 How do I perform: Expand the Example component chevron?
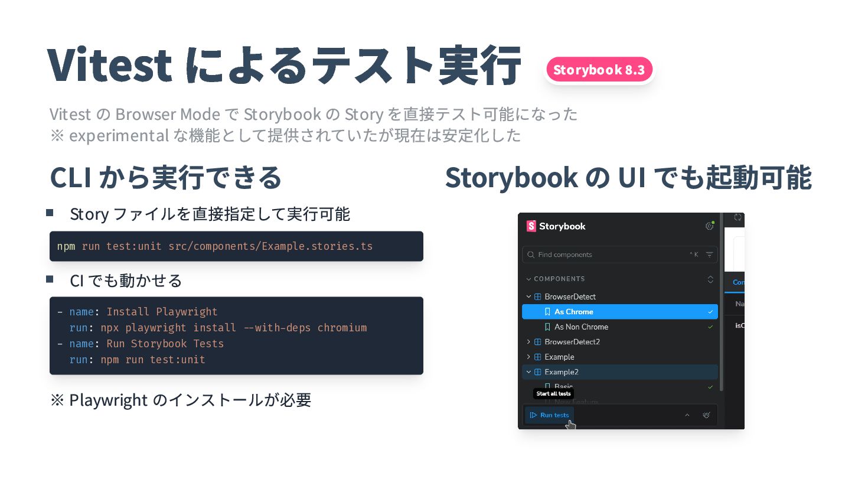[x=528, y=357]
